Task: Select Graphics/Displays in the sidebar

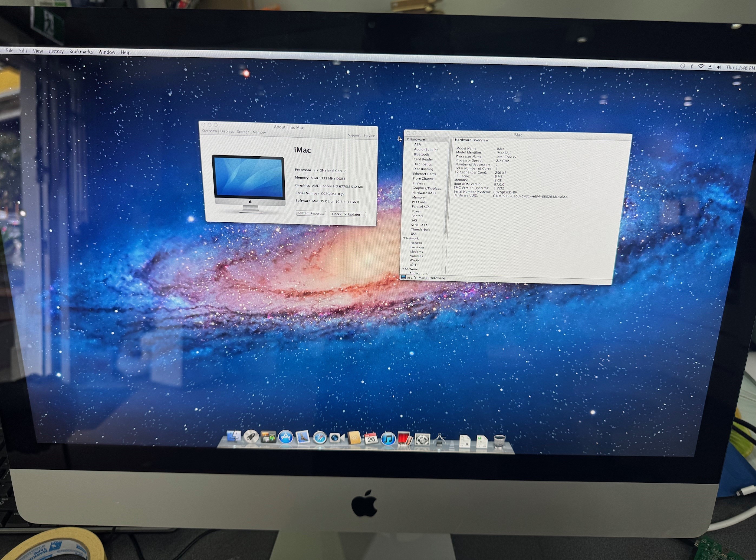Action: tap(426, 188)
